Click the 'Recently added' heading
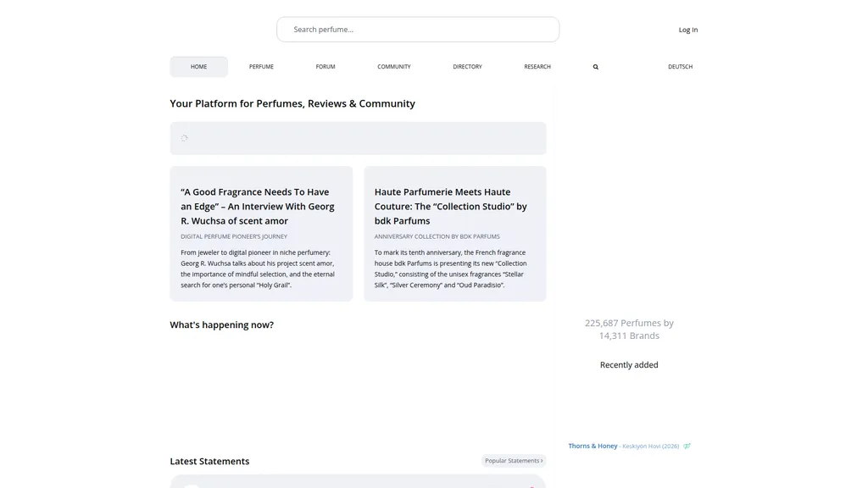This screenshot has width=868, height=488. pyautogui.click(x=629, y=365)
